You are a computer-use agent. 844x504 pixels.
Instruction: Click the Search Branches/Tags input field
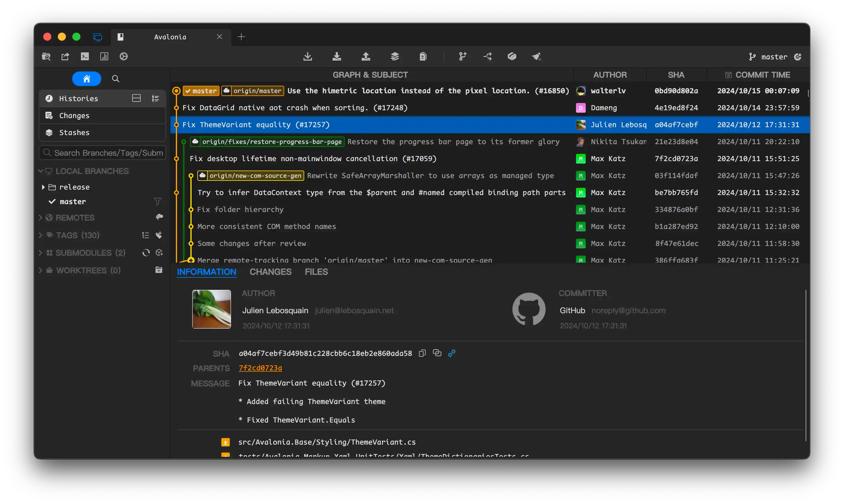click(x=102, y=153)
